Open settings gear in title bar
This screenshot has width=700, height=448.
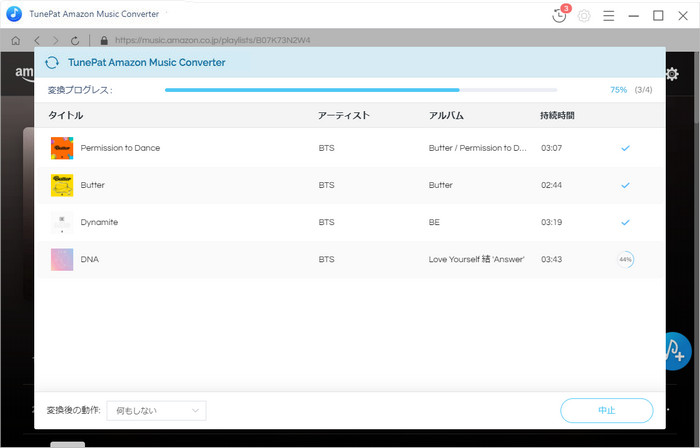(x=584, y=16)
